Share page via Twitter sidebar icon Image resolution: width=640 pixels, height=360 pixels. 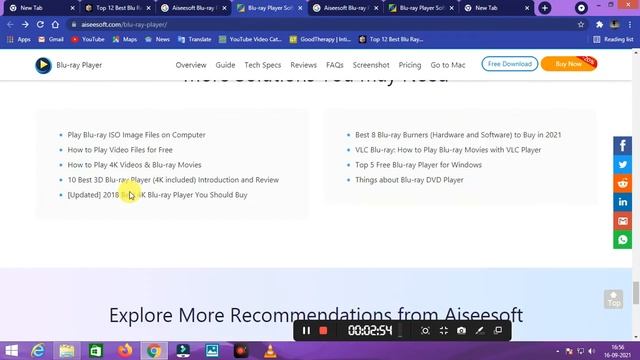click(622, 164)
